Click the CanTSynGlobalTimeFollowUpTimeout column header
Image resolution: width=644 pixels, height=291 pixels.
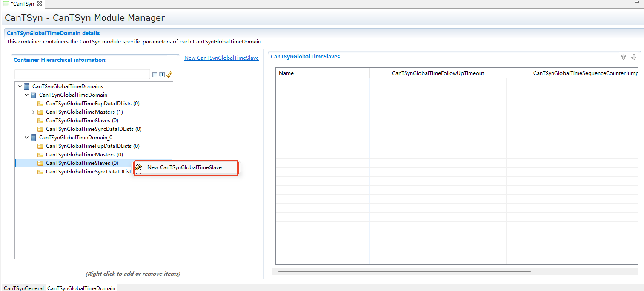tap(438, 73)
